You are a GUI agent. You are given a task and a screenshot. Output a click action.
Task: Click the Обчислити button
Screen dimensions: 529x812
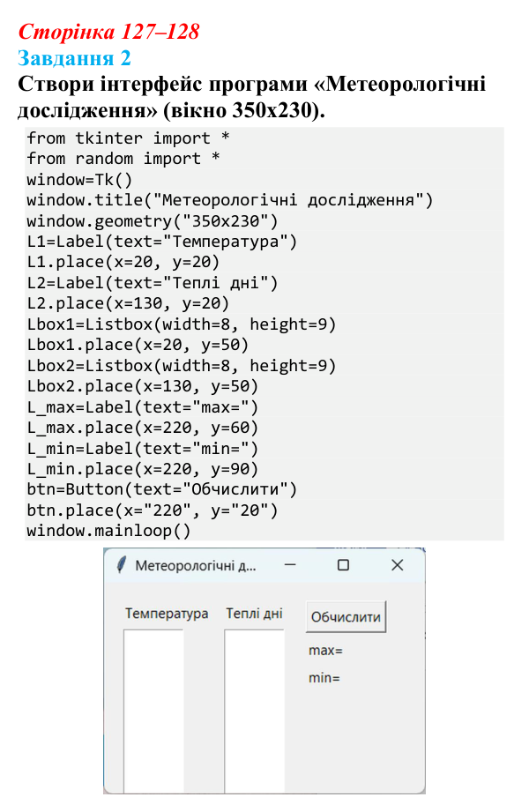click(x=346, y=616)
